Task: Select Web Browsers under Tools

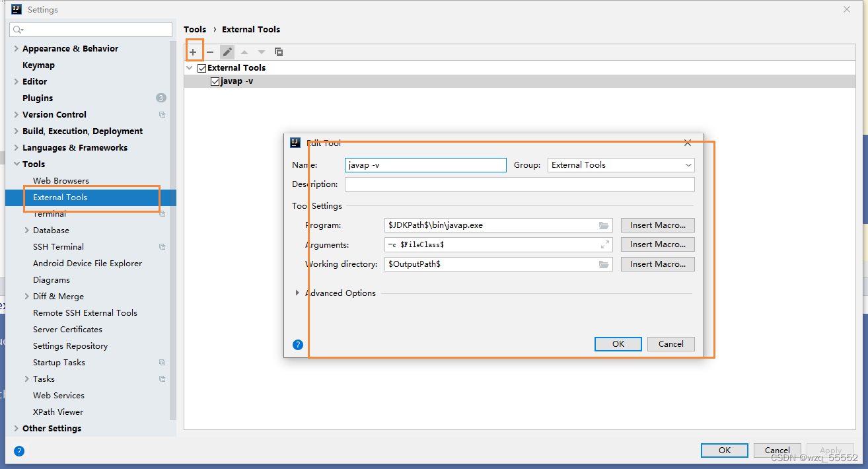Action: coord(61,181)
